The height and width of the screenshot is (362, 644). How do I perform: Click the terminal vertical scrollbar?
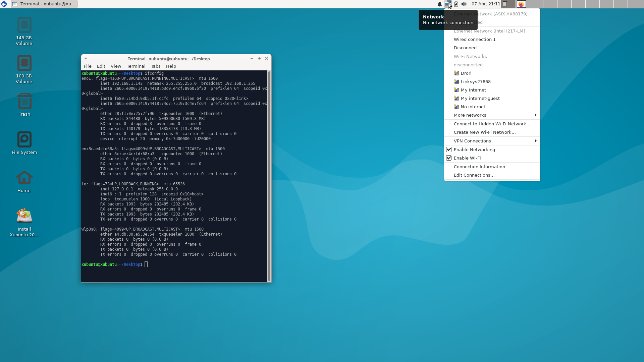pyautogui.click(x=269, y=176)
